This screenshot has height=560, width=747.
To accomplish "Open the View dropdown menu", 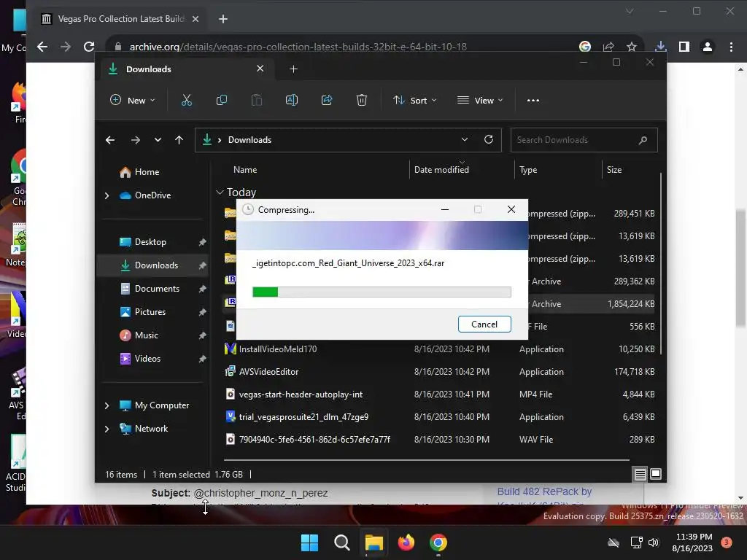I will (x=480, y=101).
